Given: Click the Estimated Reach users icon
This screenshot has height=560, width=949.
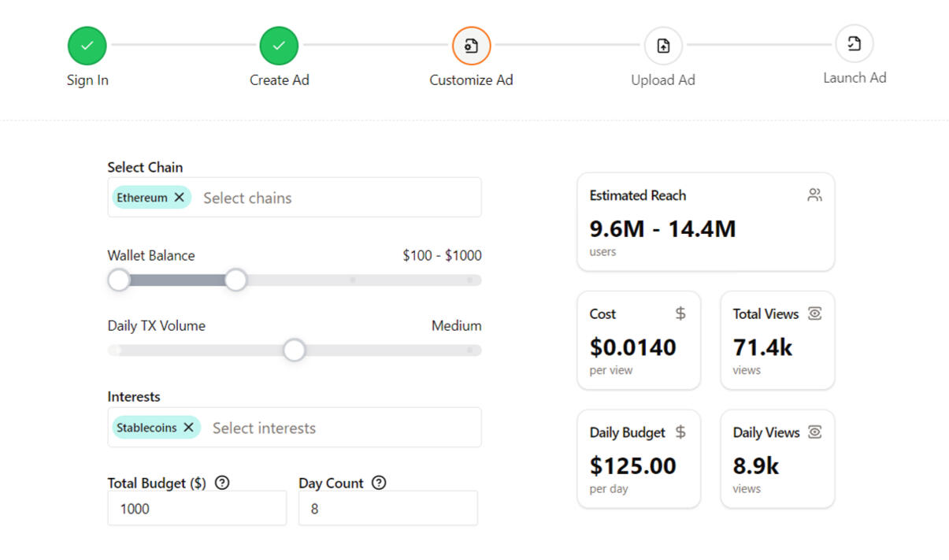Looking at the screenshot, I should point(814,195).
